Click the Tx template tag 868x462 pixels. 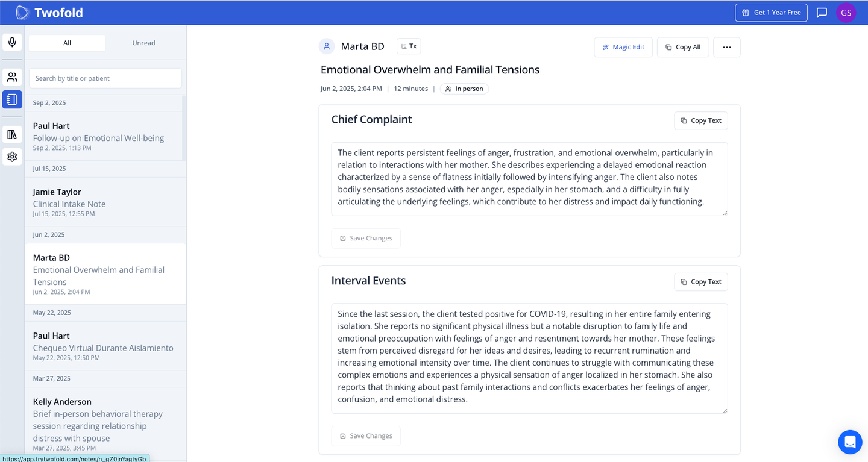click(x=409, y=46)
